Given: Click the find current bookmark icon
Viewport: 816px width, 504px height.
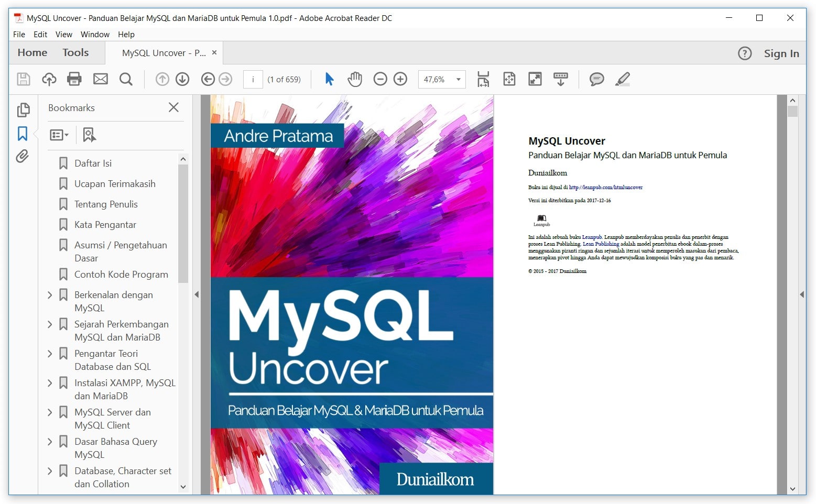Looking at the screenshot, I should pyautogui.click(x=89, y=135).
